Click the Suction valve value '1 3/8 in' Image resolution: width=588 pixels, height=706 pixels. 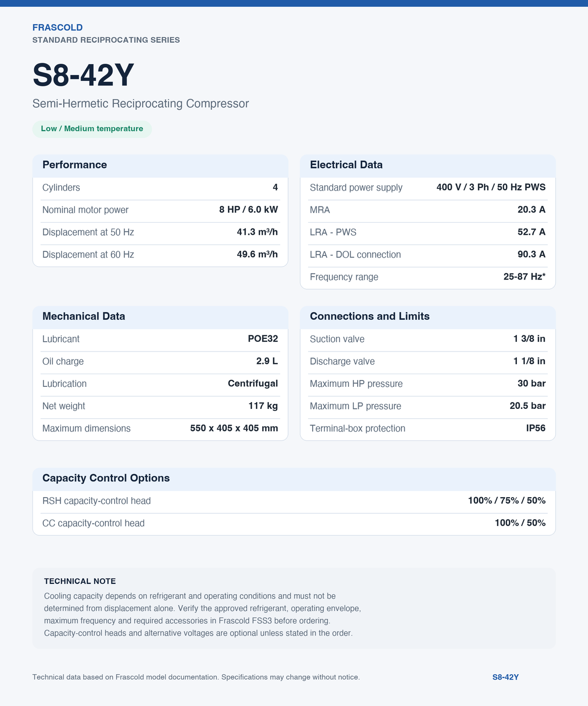pos(529,339)
